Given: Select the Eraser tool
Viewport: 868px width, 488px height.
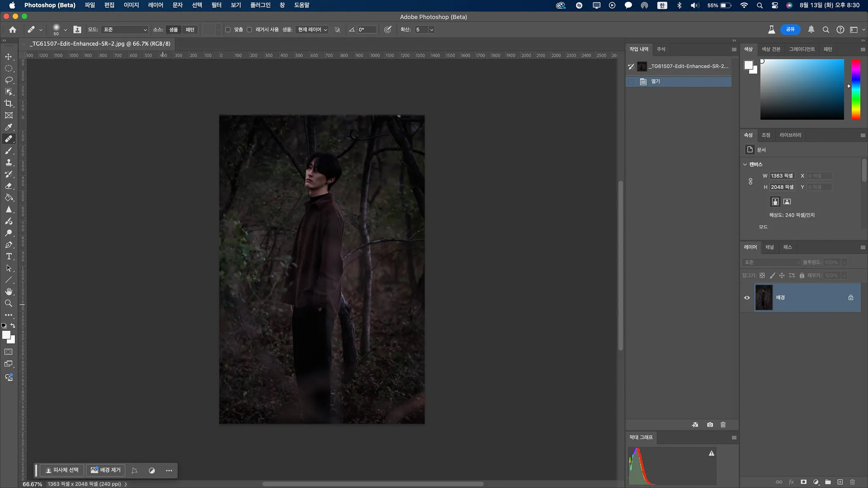Looking at the screenshot, I should (8, 186).
